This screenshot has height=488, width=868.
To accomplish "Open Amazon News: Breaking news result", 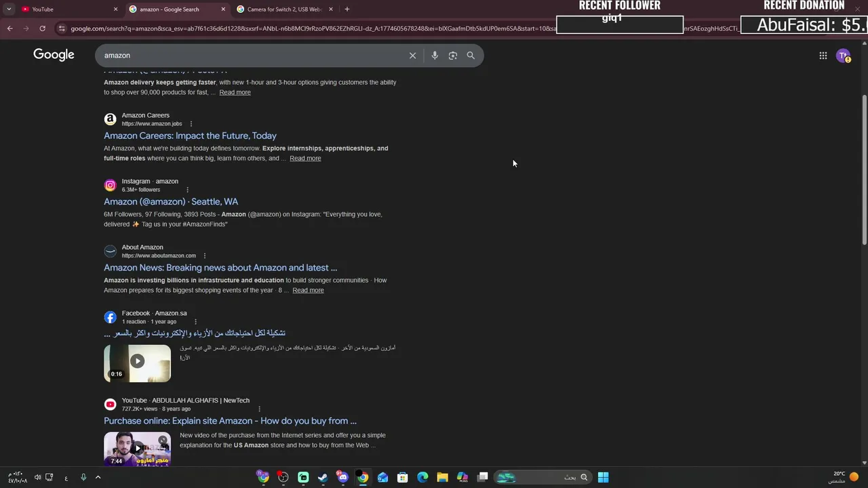I will (x=220, y=268).
